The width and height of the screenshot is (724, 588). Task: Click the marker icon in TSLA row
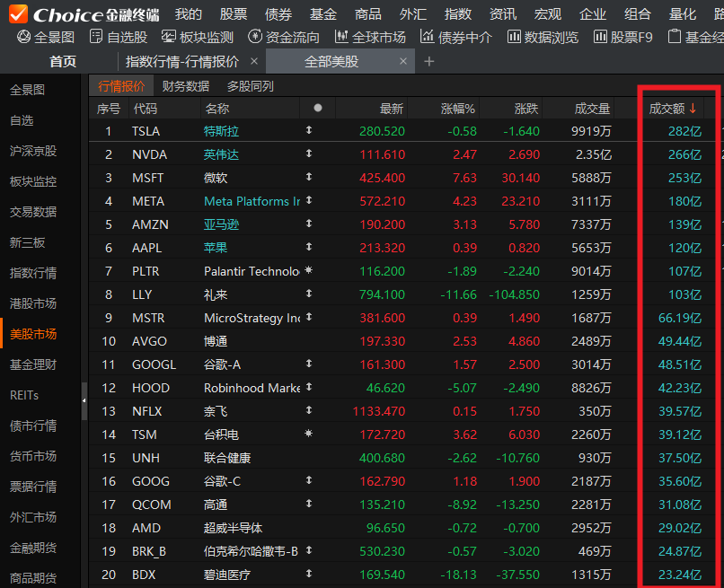[x=308, y=131]
